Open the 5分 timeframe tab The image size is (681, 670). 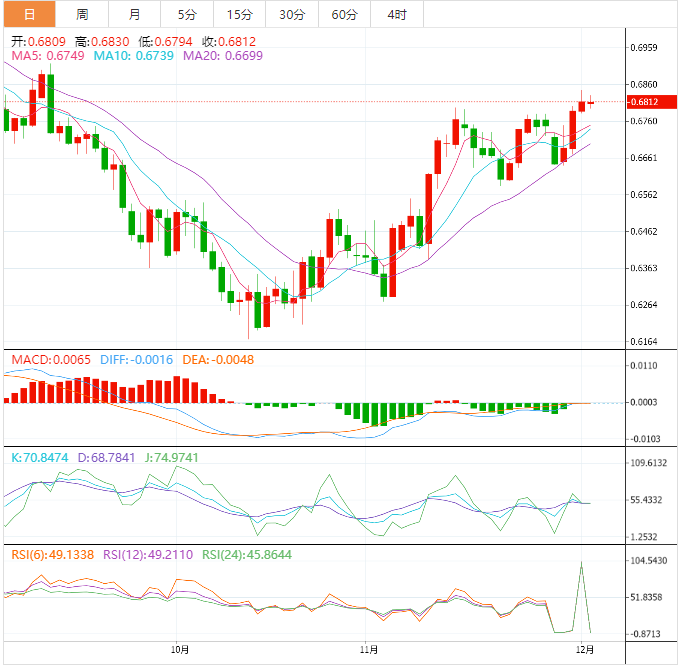(187, 14)
